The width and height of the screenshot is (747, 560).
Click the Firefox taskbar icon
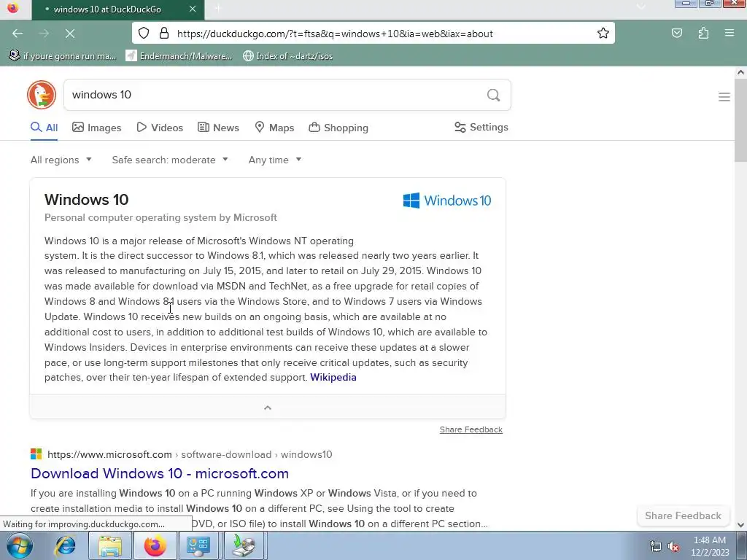(155, 545)
